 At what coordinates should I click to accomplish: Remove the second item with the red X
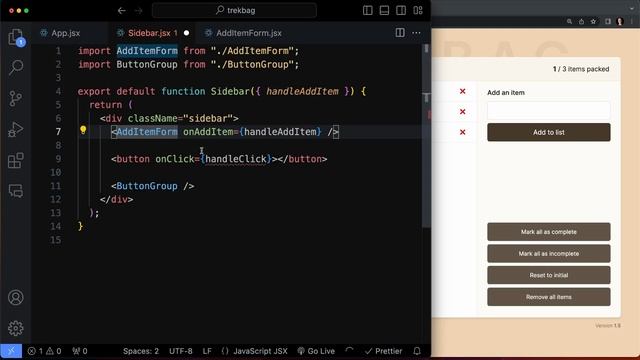pyautogui.click(x=462, y=111)
